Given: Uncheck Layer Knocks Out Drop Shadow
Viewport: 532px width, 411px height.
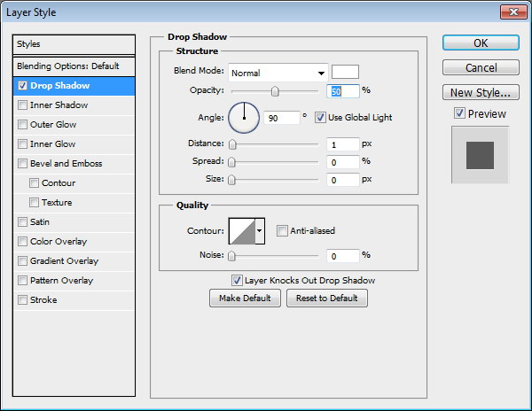Looking at the screenshot, I should point(237,280).
